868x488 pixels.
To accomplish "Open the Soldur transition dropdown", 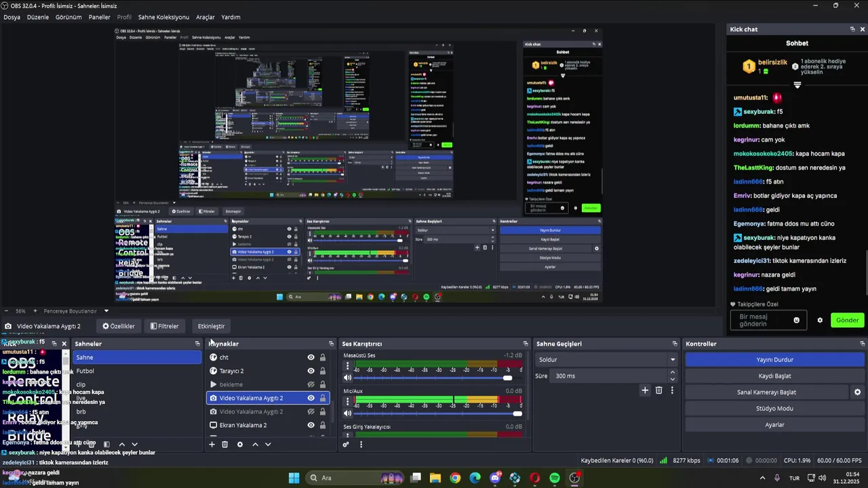I will click(606, 359).
